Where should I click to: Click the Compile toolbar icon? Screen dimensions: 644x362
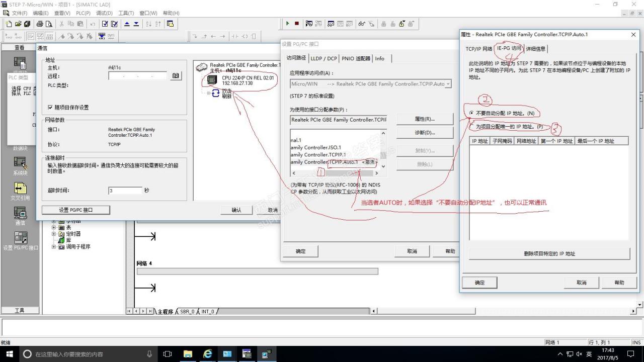point(105,24)
